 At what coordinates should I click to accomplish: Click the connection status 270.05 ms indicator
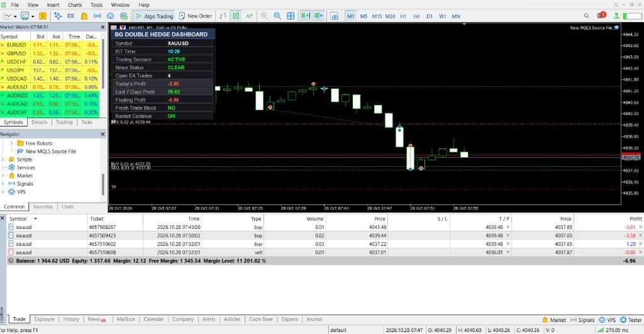[613, 330]
